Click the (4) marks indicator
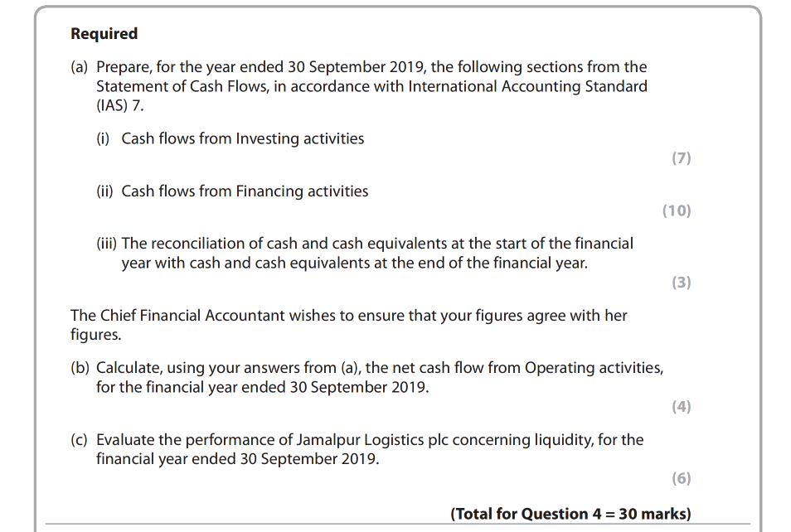The width and height of the screenshot is (791, 532). [681, 407]
